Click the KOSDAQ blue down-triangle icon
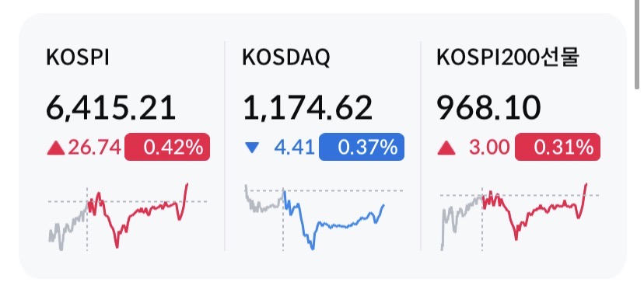This screenshot has height=289, width=644. pos(252,148)
